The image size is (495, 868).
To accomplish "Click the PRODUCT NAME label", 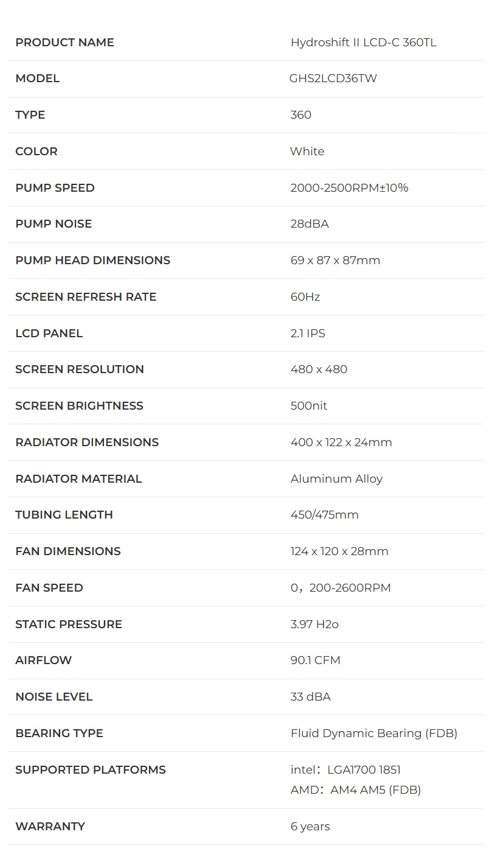I will [64, 42].
